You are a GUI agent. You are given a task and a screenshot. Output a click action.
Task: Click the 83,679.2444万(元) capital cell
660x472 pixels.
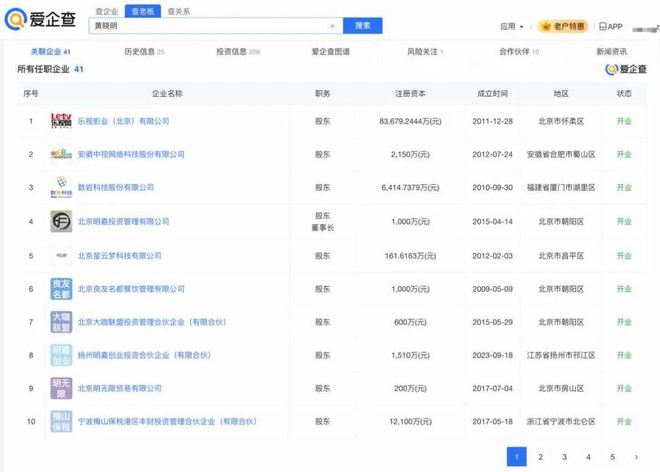(x=410, y=121)
